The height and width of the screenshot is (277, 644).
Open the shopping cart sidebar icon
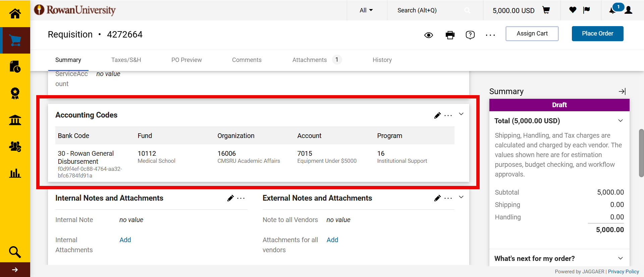(x=15, y=41)
